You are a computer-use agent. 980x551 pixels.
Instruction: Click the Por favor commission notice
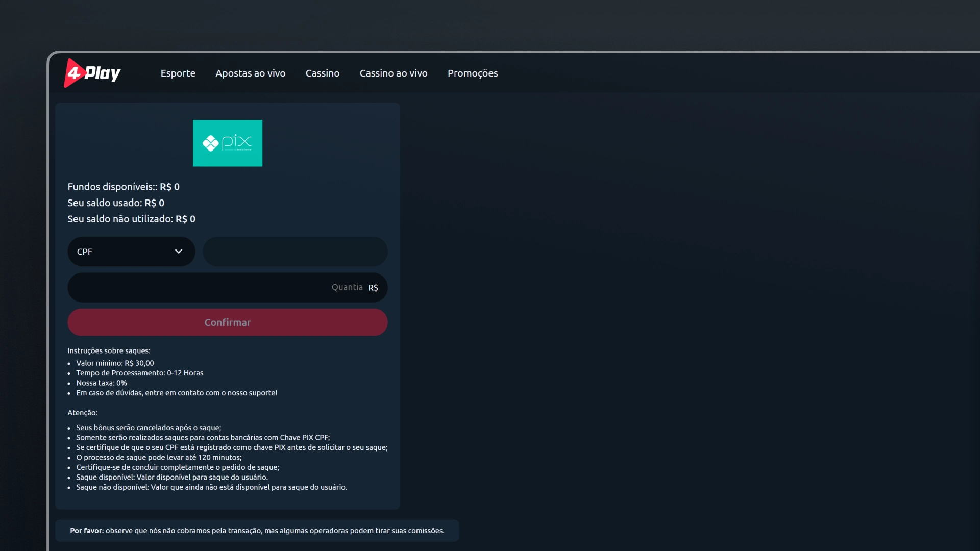click(257, 531)
